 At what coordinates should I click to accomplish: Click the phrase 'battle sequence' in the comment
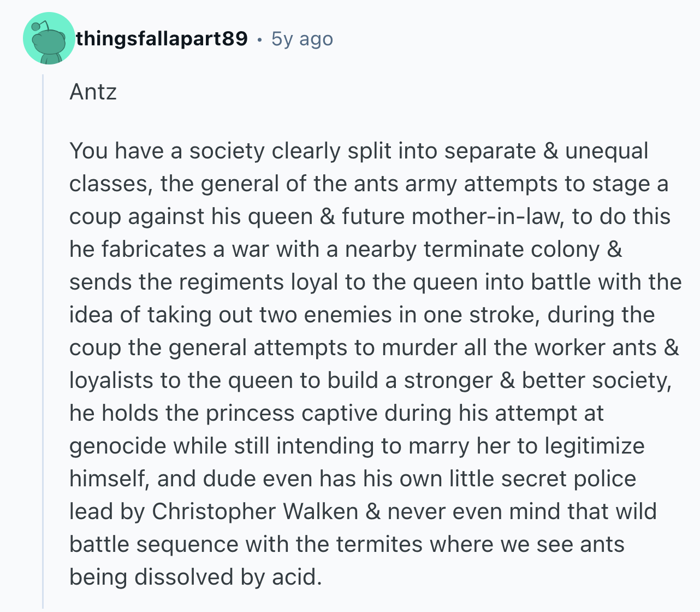(x=154, y=545)
